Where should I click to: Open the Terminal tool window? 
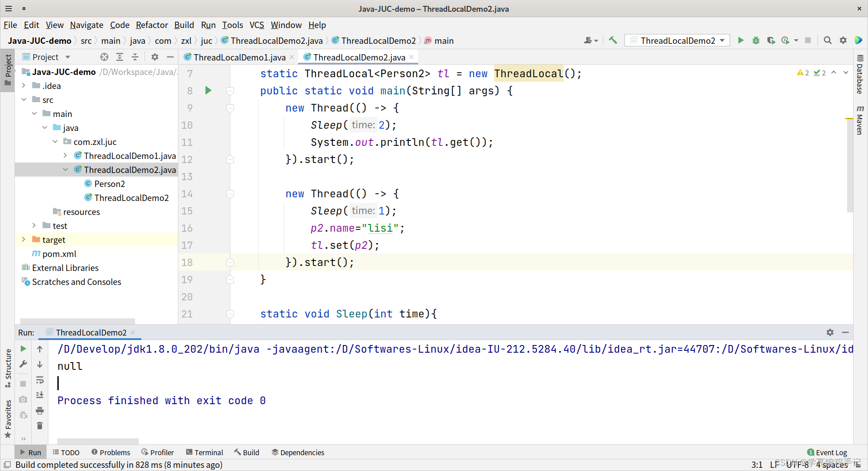coord(205,452)
